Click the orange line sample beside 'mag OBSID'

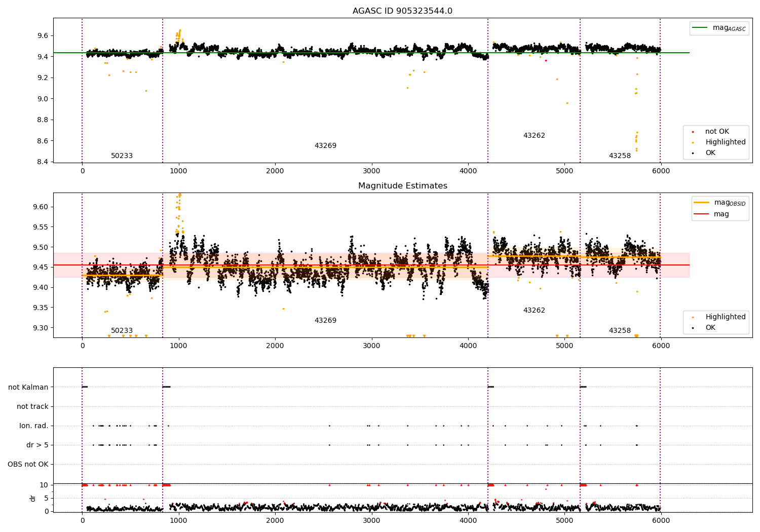[702, 203]
